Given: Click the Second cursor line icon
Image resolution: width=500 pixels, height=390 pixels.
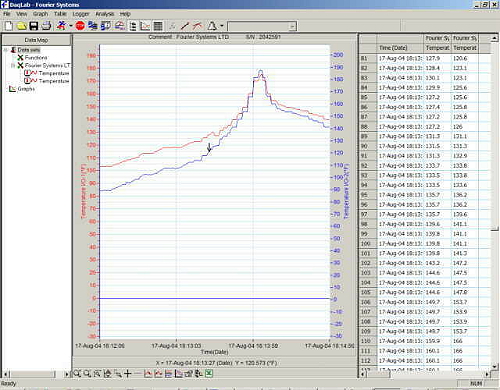Looking at the screenshot, I should click(x=138, y=374).
